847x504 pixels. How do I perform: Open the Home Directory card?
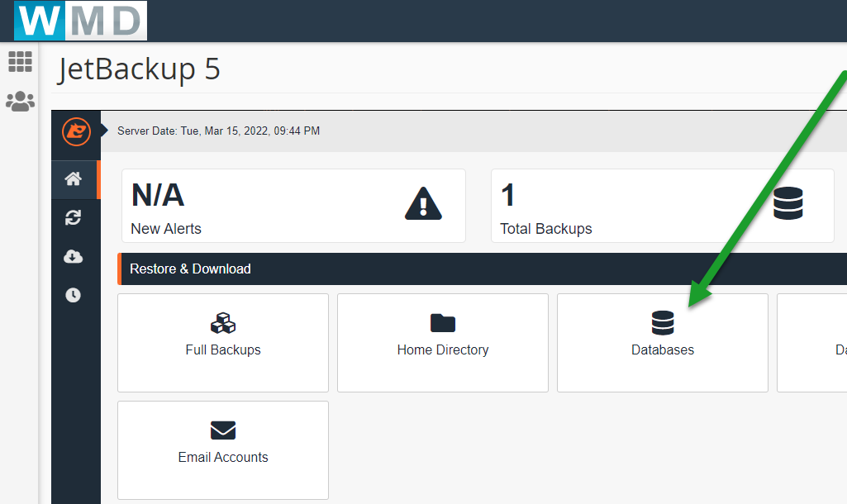443,343
